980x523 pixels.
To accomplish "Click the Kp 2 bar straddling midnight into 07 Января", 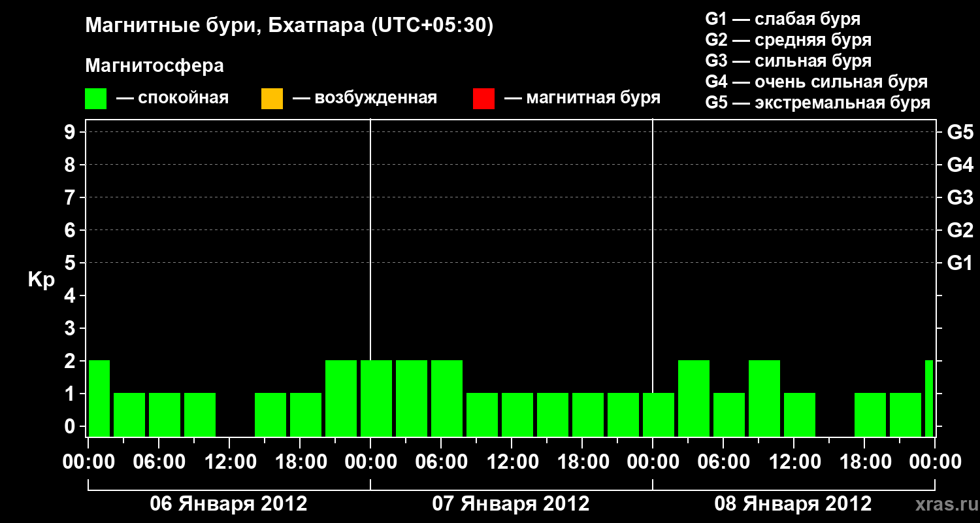I will coord(376,398).
